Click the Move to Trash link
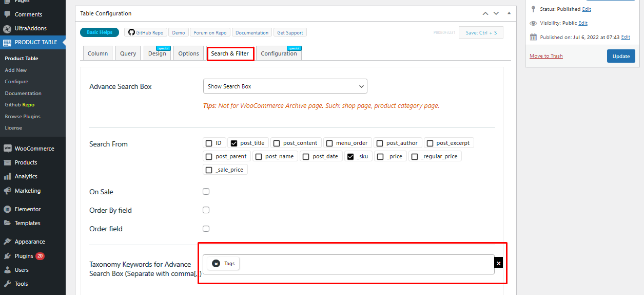Screen dimensions: 644x295 [x=546, y=56]
